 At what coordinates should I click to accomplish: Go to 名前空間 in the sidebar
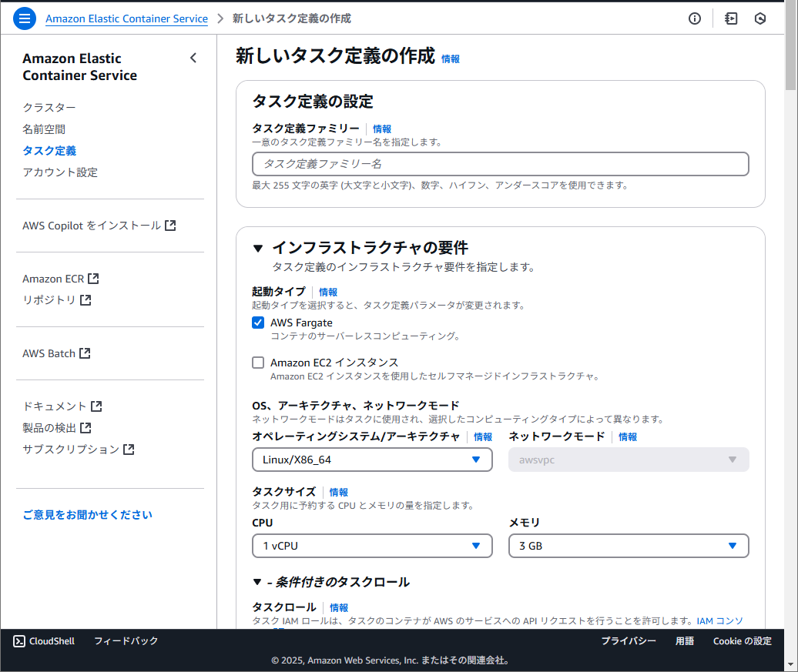tap(44, 129)
